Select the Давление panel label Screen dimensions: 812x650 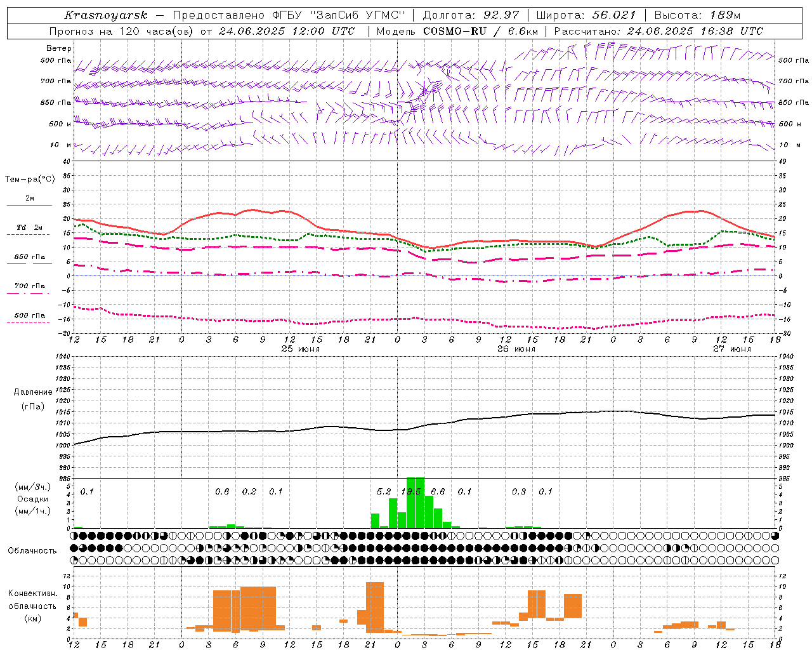pyautogui.click(x=32, y=392)
